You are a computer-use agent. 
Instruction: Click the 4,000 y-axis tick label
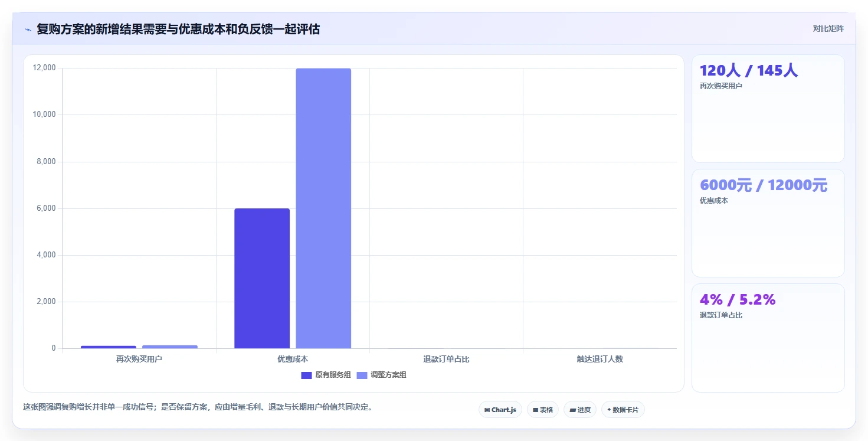pos(47,255)
